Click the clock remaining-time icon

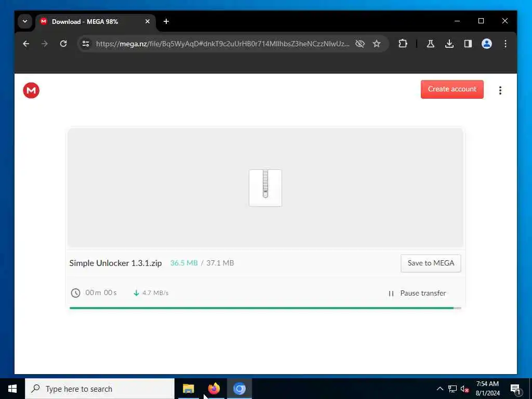[x=75, y=293]
